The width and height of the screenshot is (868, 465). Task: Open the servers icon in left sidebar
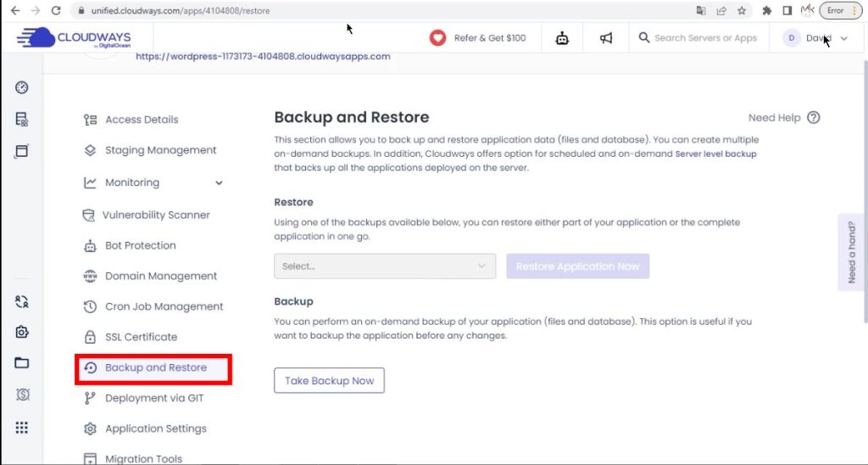coord(22,120)
